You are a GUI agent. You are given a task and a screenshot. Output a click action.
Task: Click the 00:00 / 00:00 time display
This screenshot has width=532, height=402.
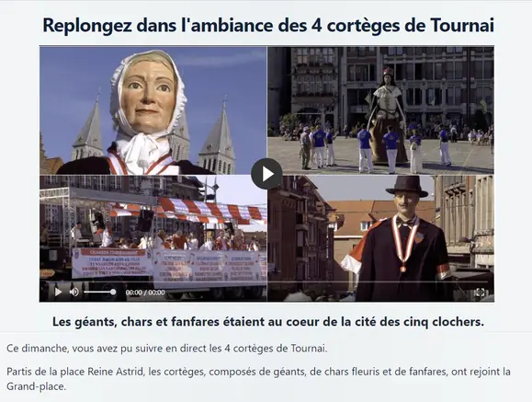click(145, 293)
